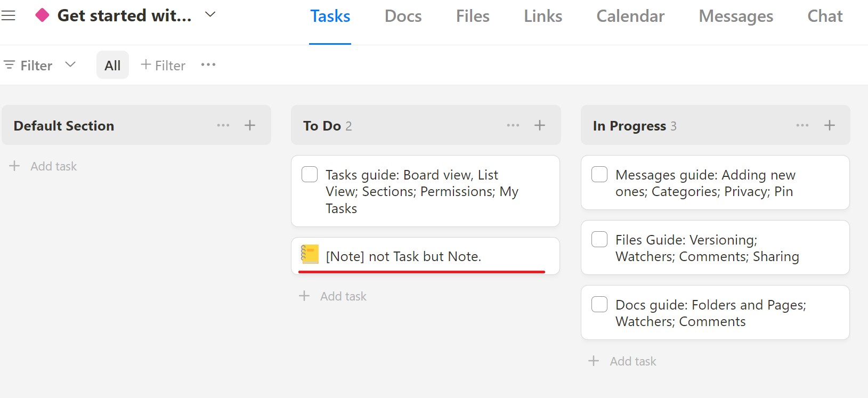Complete the Docs guide task checkbox

pyautogui.click(x=599, y=304)
